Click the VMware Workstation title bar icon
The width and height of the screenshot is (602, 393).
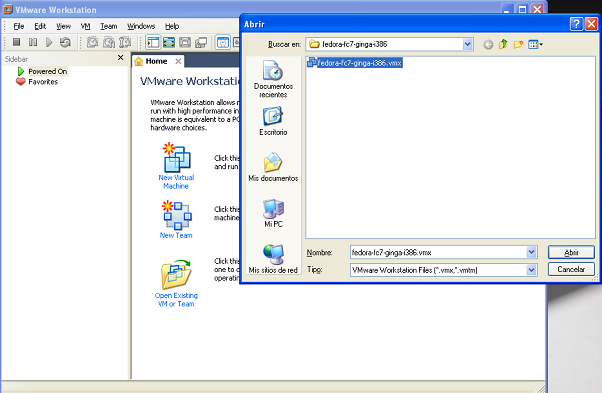click(x=8, y=9)
